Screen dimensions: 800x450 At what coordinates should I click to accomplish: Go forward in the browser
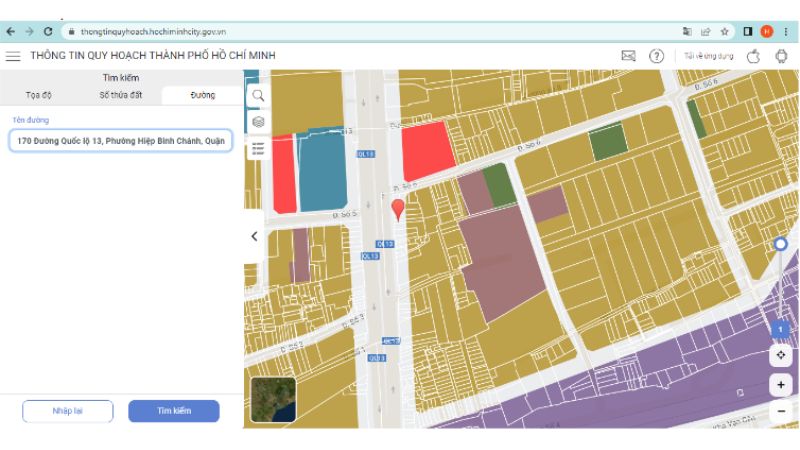click(x=29, y=32)
